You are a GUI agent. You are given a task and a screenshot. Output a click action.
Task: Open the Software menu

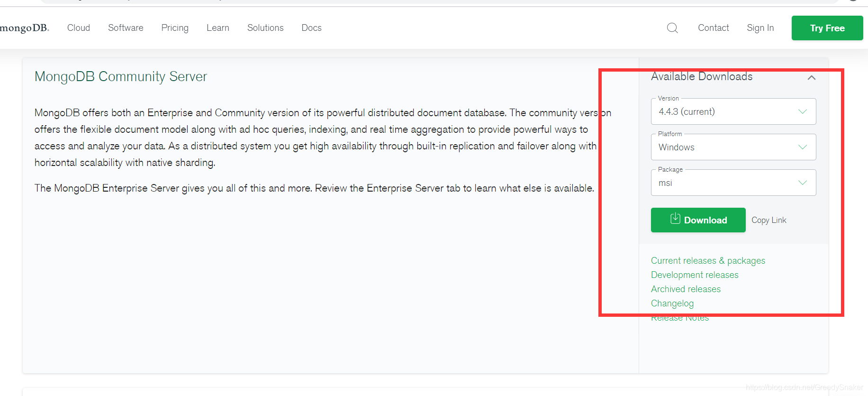tap(126, 28)
